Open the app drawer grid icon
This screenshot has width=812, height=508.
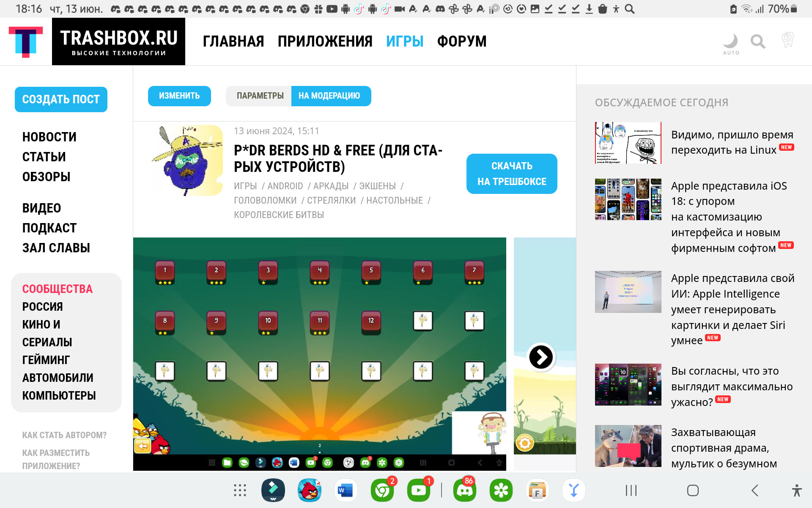point(240,491)
